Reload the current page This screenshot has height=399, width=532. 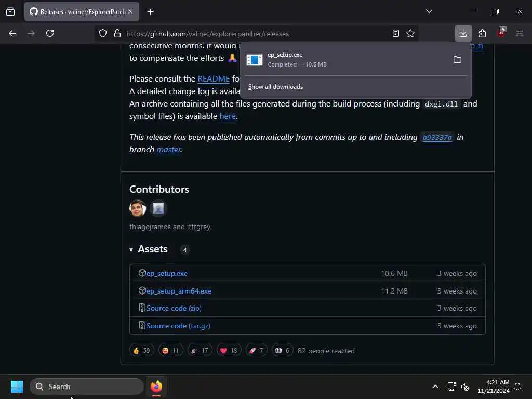(x=50, y=33)
